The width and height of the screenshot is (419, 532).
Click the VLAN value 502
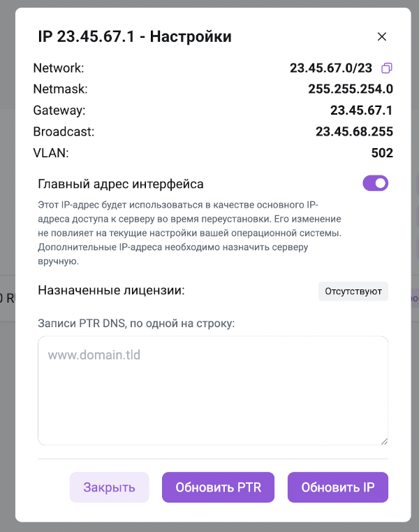click(x=382, y=153)
